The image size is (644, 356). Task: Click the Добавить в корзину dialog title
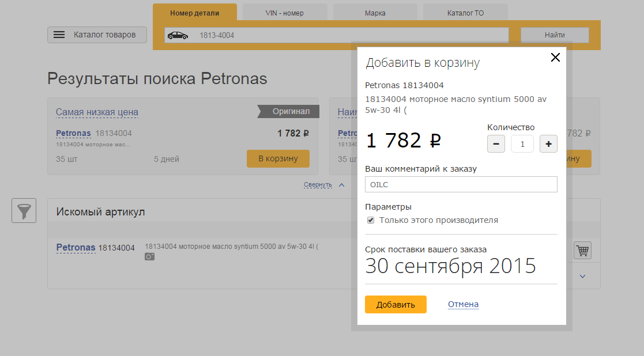[423, 63]
